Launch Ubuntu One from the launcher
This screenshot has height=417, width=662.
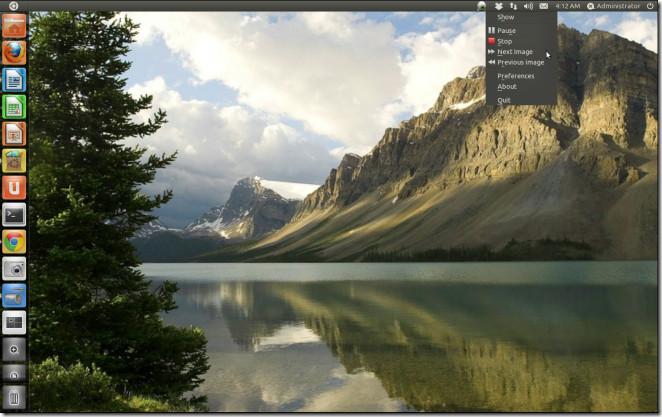click(x=14, y=188)
